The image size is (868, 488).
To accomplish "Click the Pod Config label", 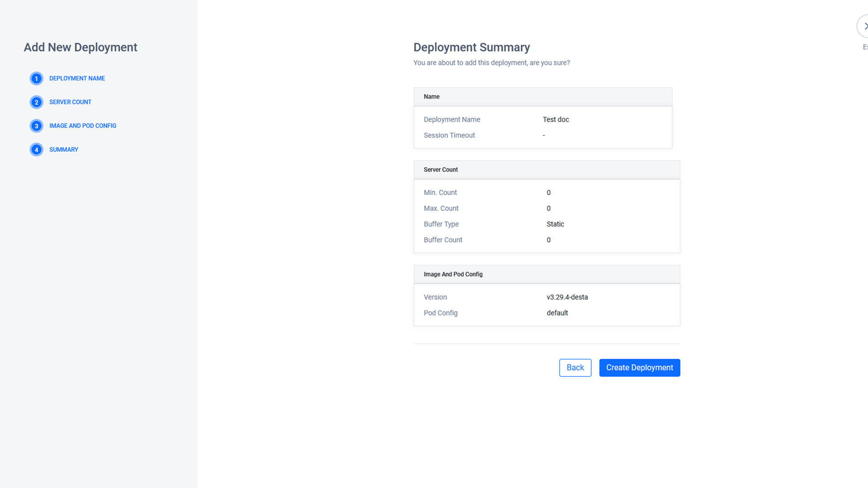I will [440, 313].
